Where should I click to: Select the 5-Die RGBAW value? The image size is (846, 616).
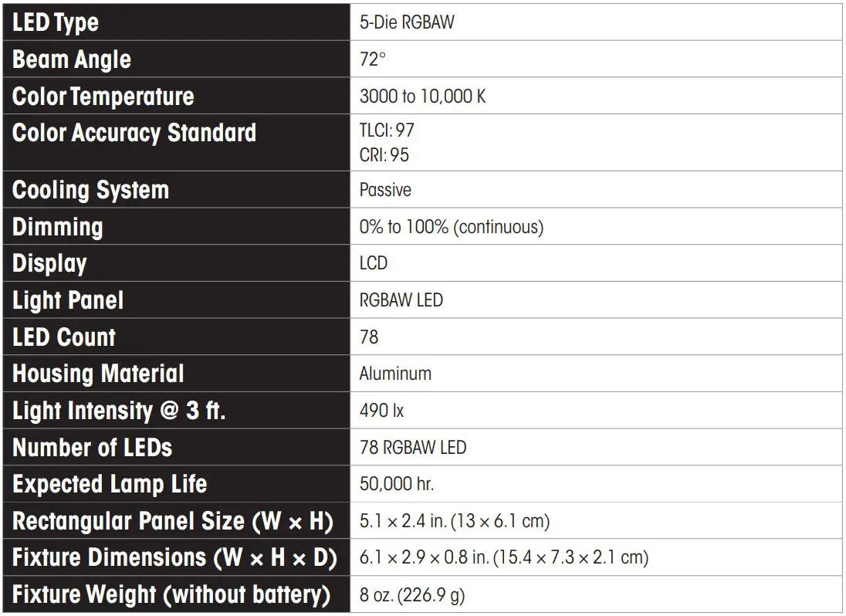[x=407, y=22]
